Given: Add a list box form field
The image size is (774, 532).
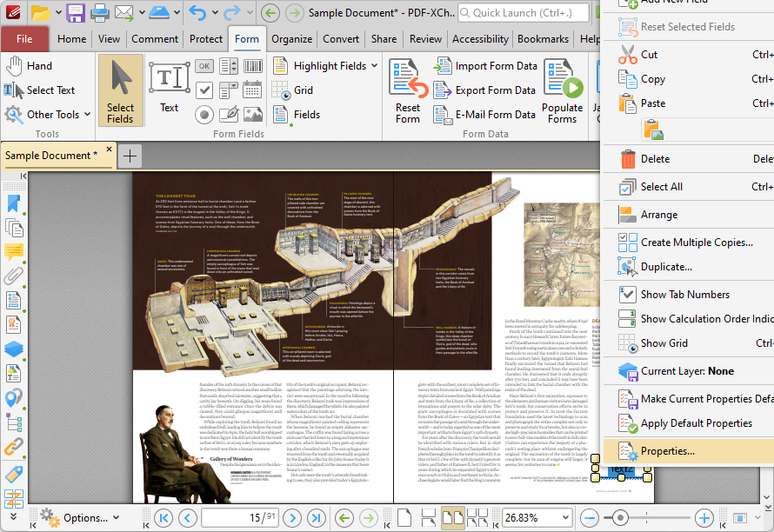Looking at the screenshot, I should pyautogui.click(x=229, y=66).
